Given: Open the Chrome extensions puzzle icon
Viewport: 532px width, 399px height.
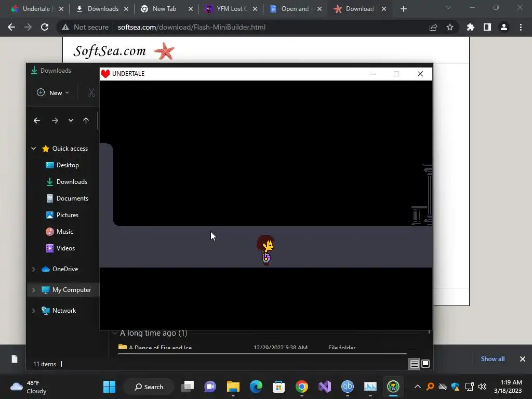Looking at the screenshot, I should point(471,27).
